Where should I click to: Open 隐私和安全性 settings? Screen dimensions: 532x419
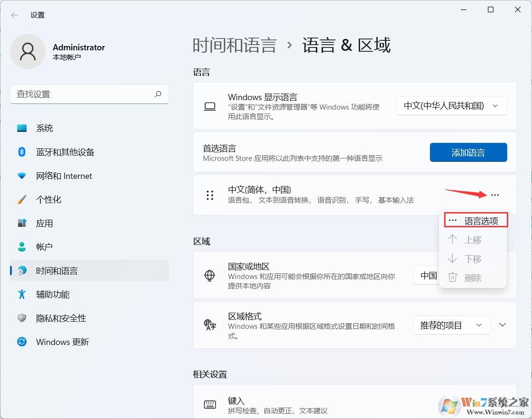[61, 318]
